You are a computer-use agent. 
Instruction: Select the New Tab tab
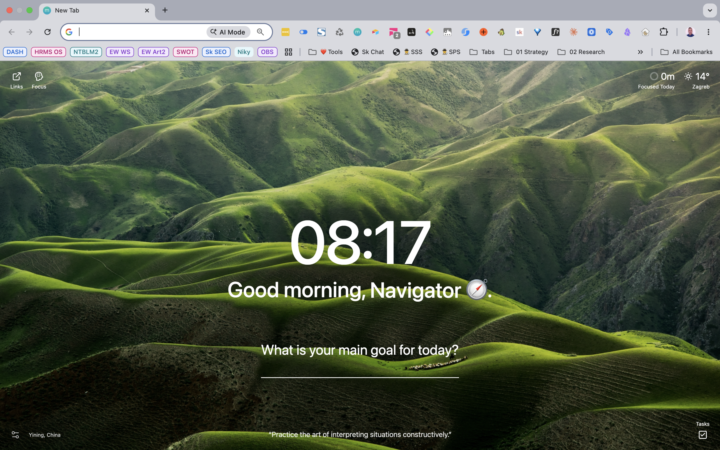(97, 10)
